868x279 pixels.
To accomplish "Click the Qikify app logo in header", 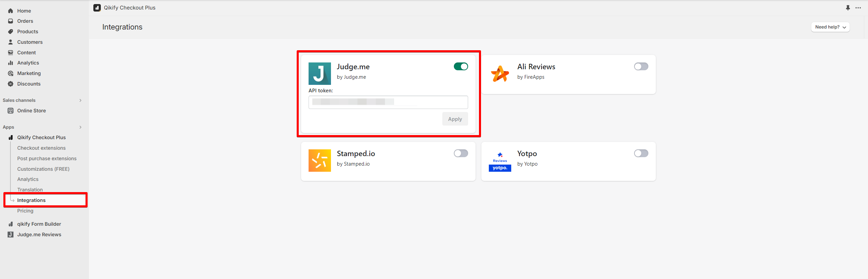I will pos(97,8).
